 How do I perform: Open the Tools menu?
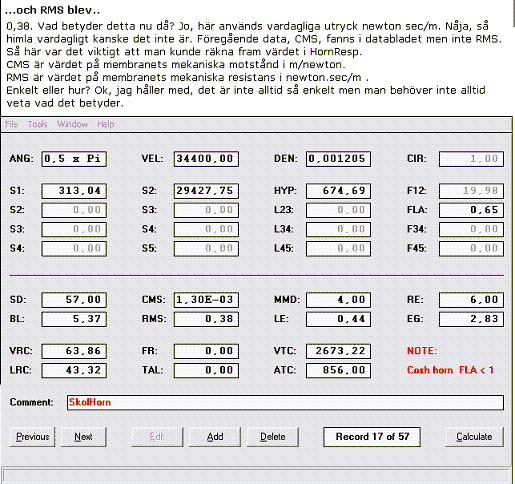[37, 124]
